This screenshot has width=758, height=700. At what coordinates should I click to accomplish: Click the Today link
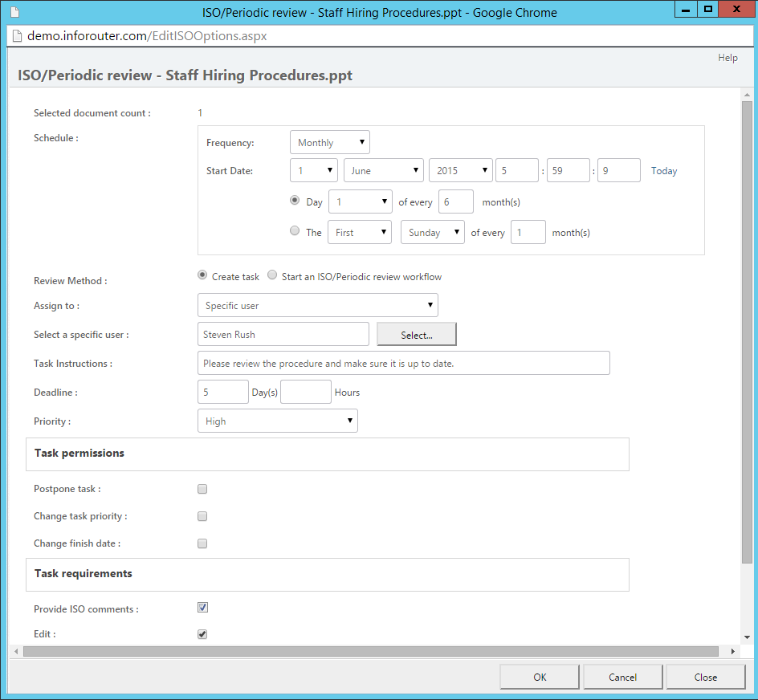click(x=664, y=171)
